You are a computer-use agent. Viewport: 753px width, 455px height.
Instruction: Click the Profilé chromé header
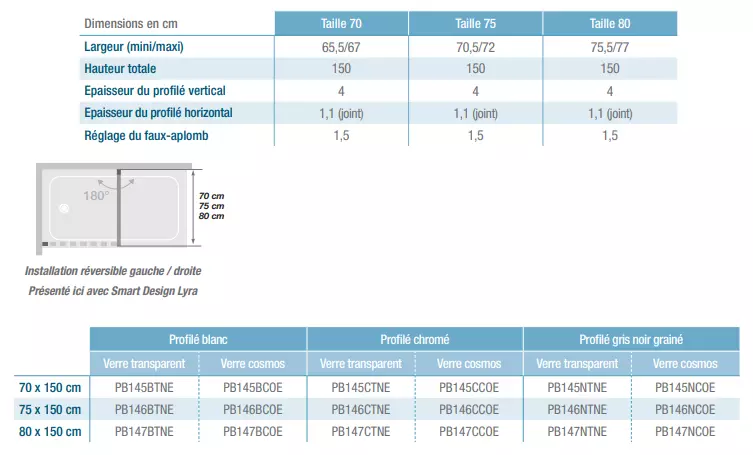point(415,340)
